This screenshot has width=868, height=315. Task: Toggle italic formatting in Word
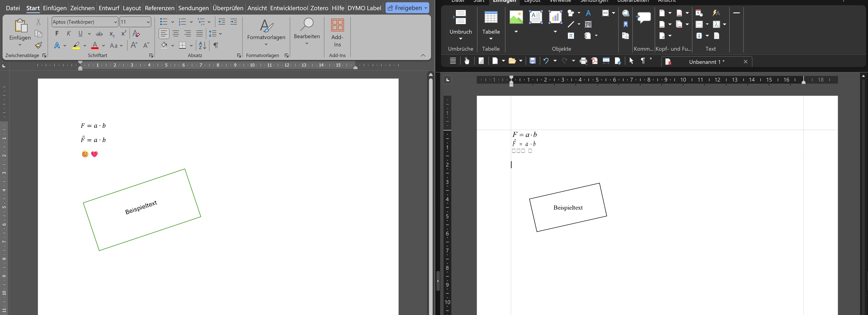(x=69, y=34)
